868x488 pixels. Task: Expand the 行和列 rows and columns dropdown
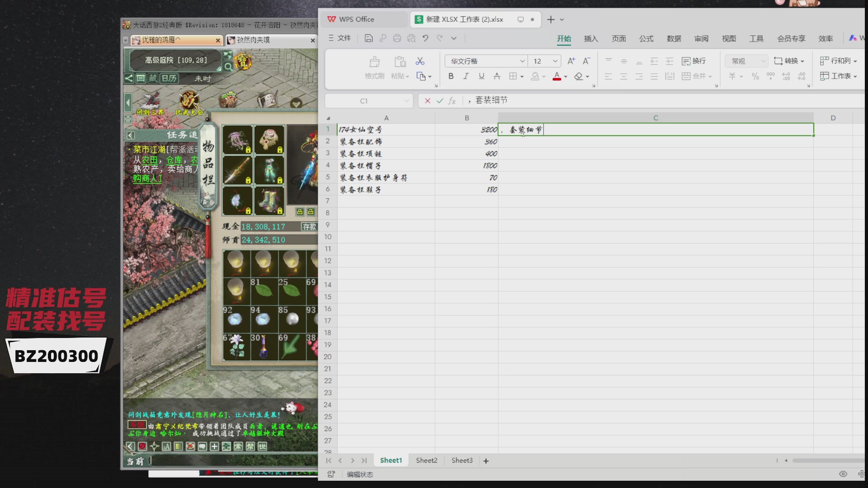click(x=855, y=61)
